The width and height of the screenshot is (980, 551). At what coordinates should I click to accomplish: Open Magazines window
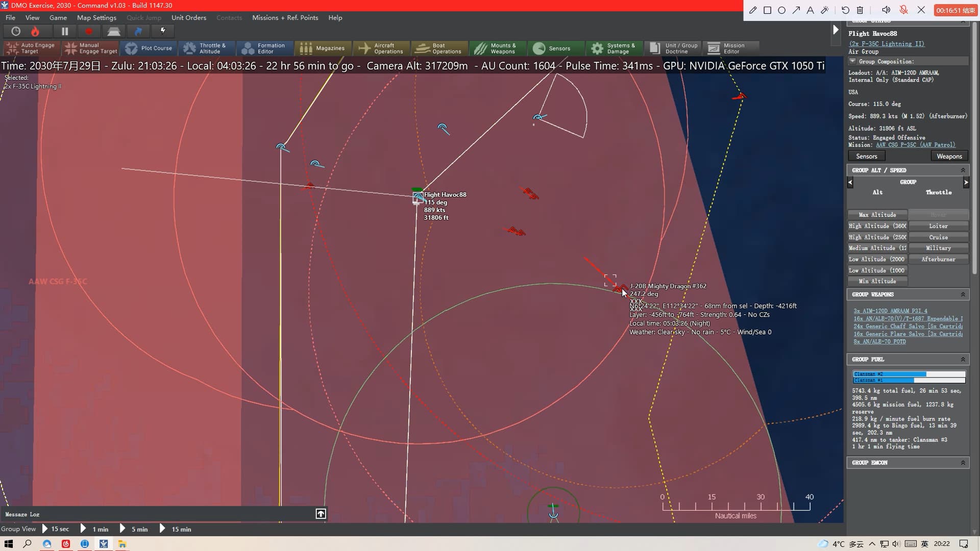[x=323, y=48]
